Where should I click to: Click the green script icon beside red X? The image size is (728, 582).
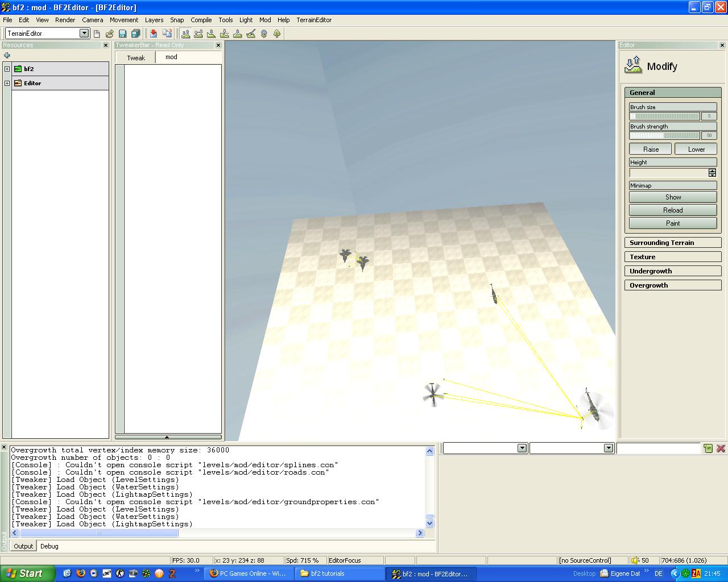708,448
